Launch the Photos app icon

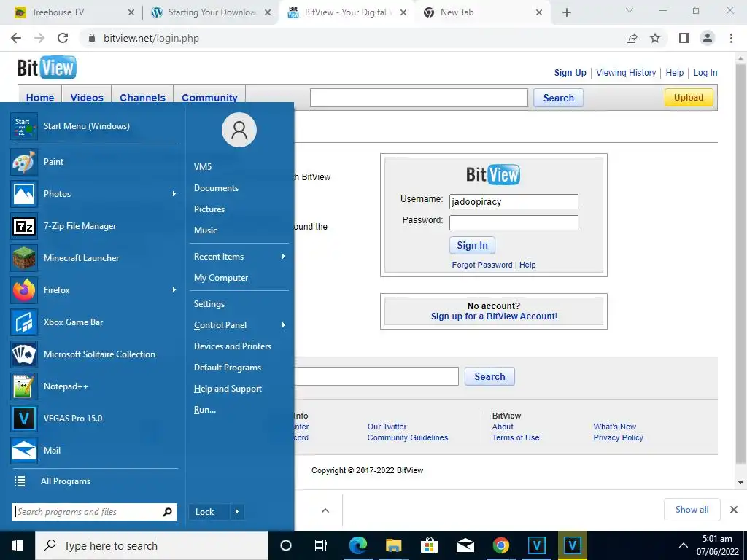coord(24,194)
